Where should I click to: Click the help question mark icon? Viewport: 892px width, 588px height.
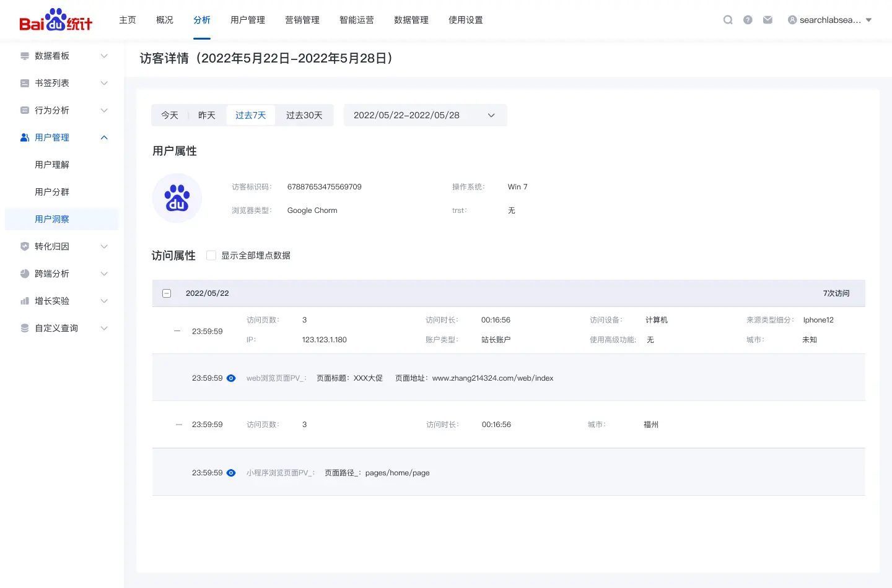coord(748,19)
